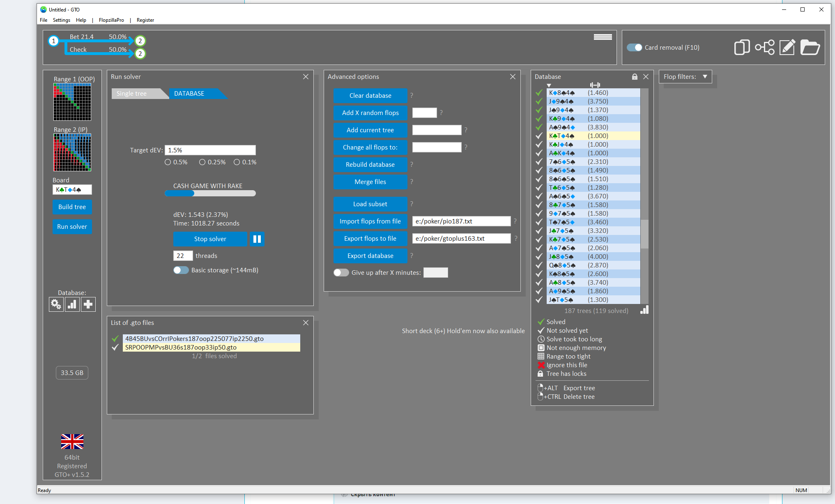Open the Flop filters dropdown
The width and height of the screenshot is (835, 504).
click(685, 77)
